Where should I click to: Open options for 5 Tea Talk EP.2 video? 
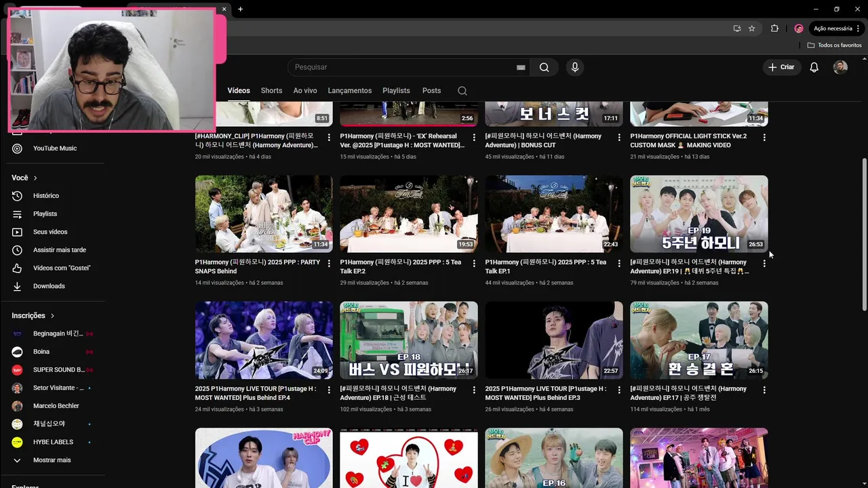(x=474, y=263)
